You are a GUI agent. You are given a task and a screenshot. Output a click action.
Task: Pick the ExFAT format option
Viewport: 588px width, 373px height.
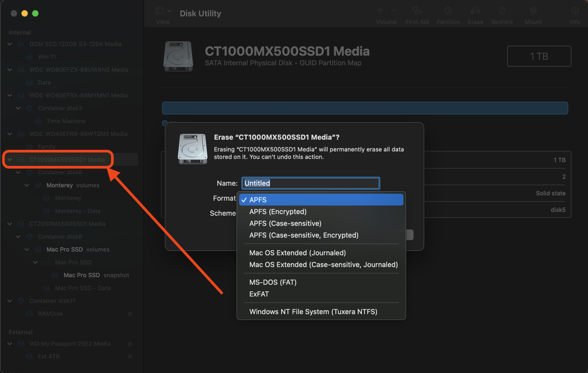tap(259, 294)
